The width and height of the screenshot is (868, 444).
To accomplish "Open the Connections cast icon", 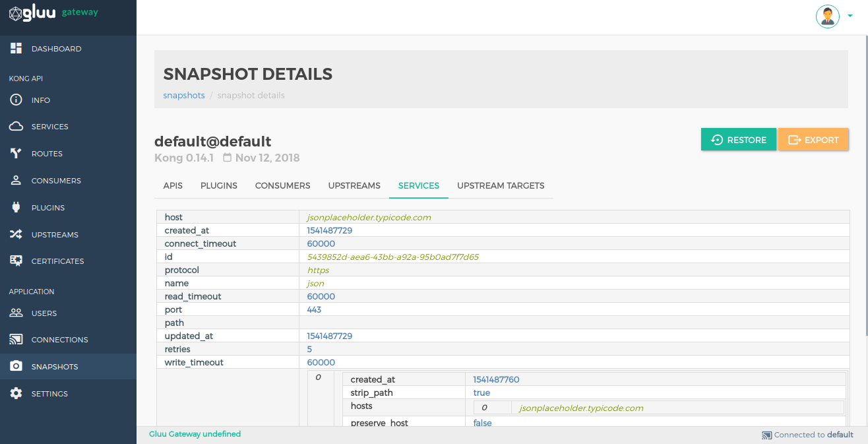I will point(16,339).
